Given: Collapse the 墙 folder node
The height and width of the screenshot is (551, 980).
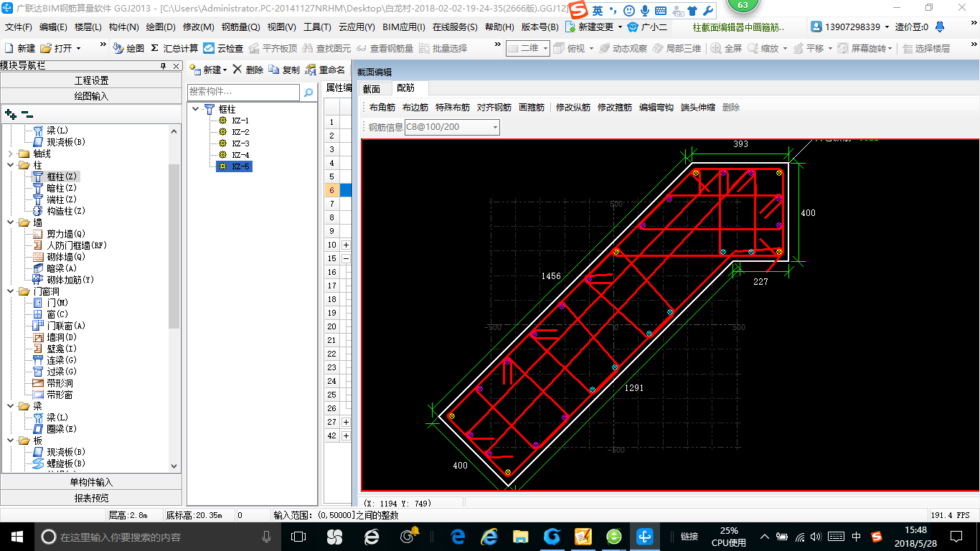Looking at the screenshot, I should tap(10, 222).
